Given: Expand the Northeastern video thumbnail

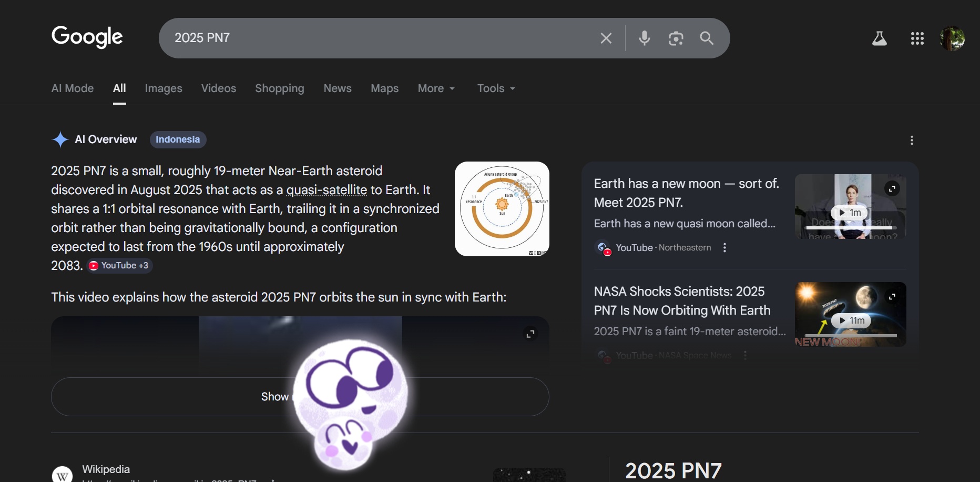Looking at the screenshot, I should click(x=892, y=188).
